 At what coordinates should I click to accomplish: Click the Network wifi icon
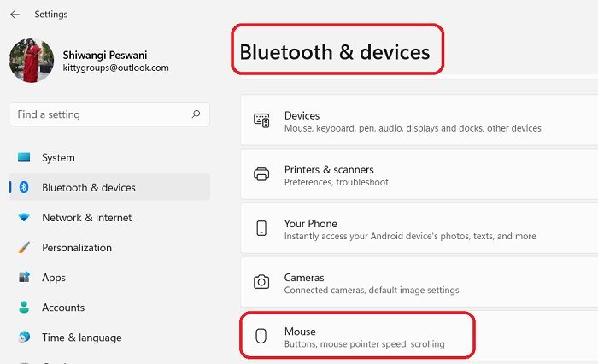point(24,218)
